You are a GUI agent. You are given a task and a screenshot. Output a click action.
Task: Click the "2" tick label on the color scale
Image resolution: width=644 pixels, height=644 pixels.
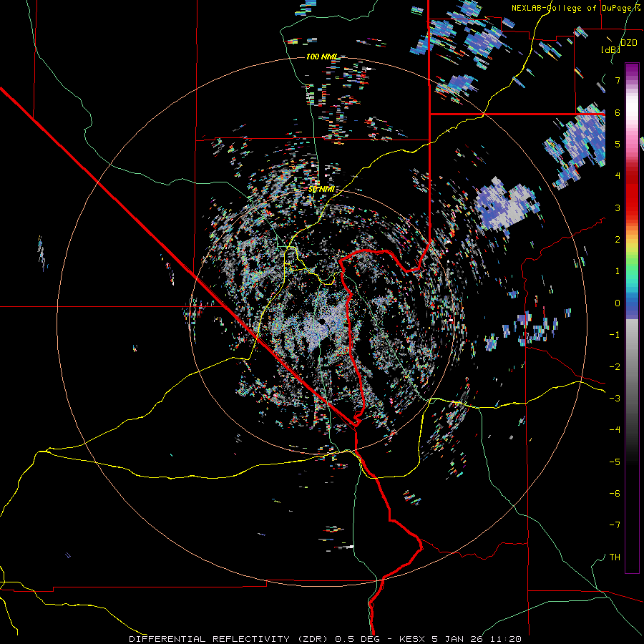pos(618,240)
